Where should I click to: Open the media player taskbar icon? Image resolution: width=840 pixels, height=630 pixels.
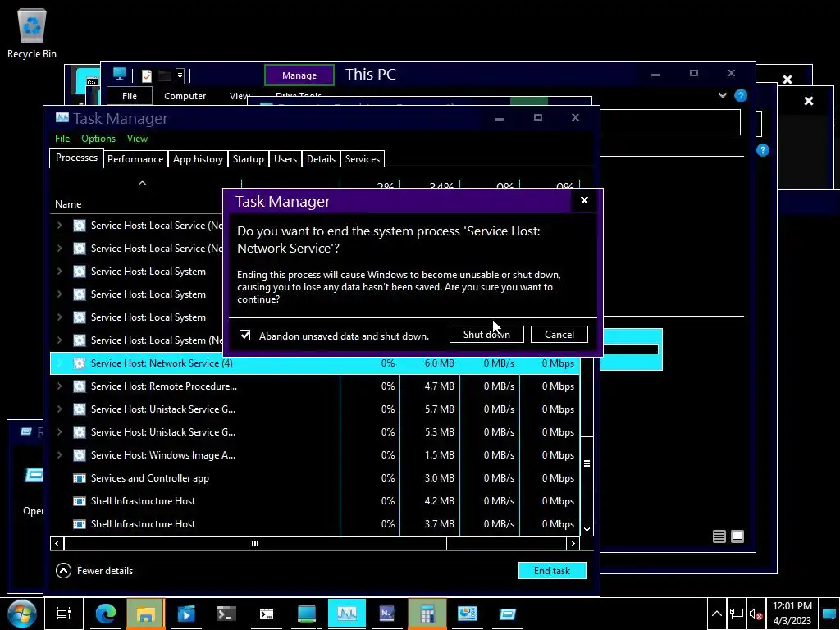(x=186, y=614)
